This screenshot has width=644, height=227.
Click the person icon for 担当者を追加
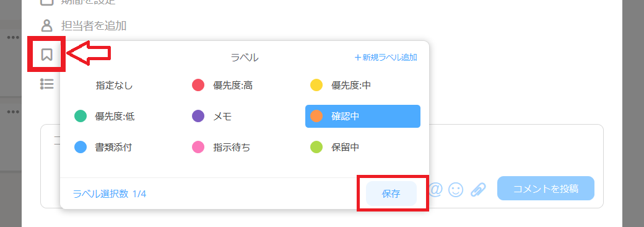pyautogui.click(x=47, y=25)
